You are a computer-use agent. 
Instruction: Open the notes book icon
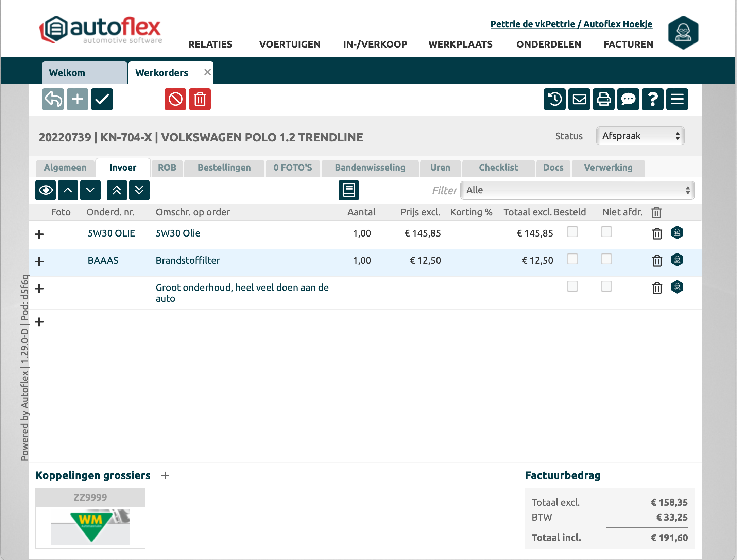[348, 190]
